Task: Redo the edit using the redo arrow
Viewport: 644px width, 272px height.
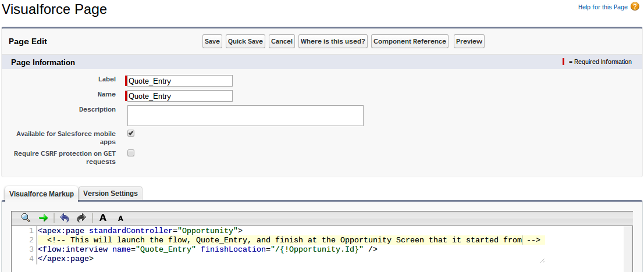Action: pos(81,218)
